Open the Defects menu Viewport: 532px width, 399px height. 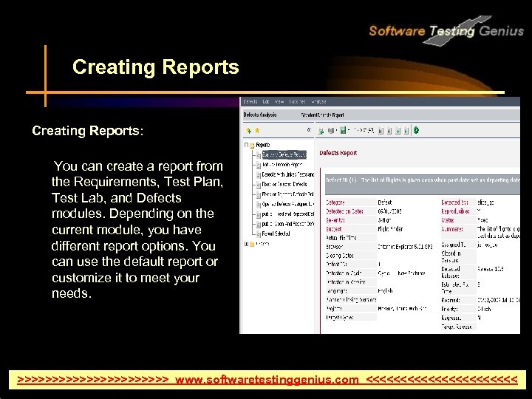250,101
